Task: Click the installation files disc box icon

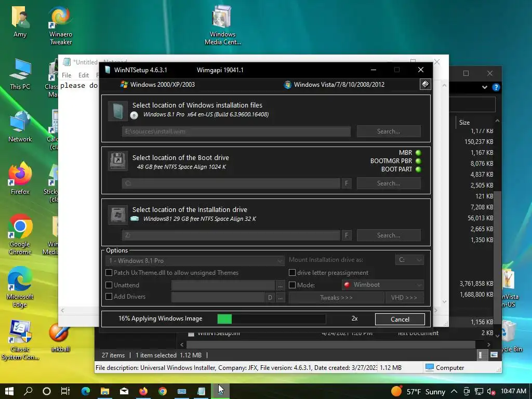Action: click(118, 111)
